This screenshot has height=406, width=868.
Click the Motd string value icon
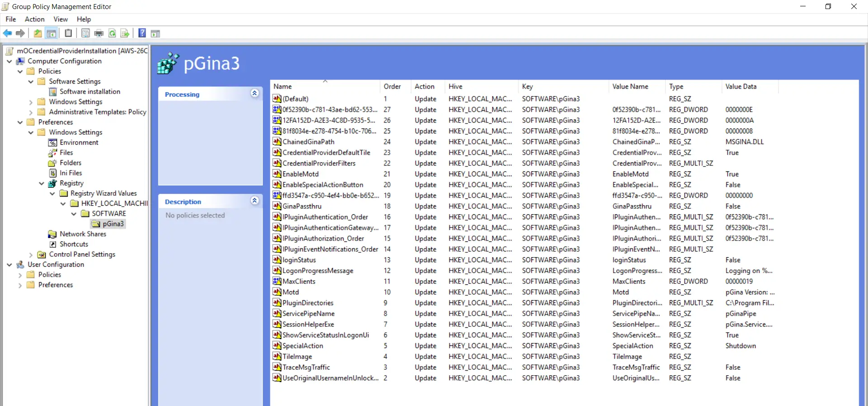277,292
